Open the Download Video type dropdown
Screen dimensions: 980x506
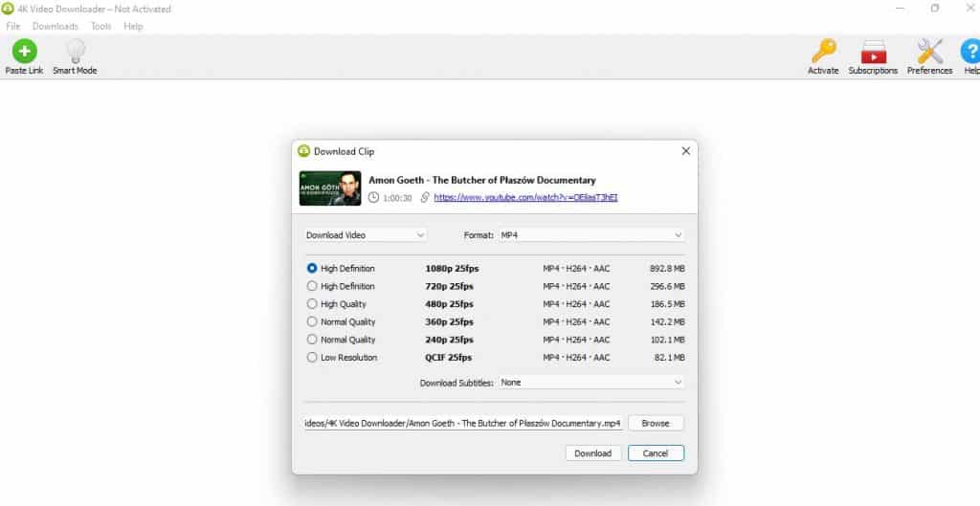click(x=366, y=235)
